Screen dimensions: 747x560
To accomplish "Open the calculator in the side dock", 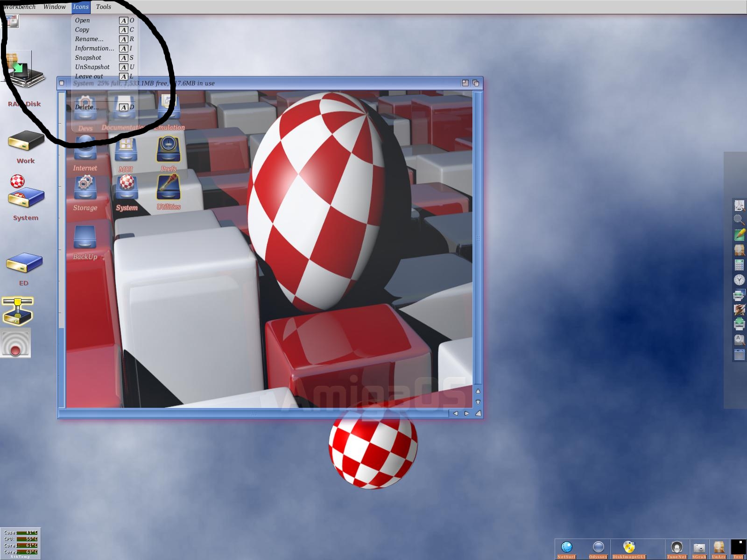I will click(x=739, y=265).
